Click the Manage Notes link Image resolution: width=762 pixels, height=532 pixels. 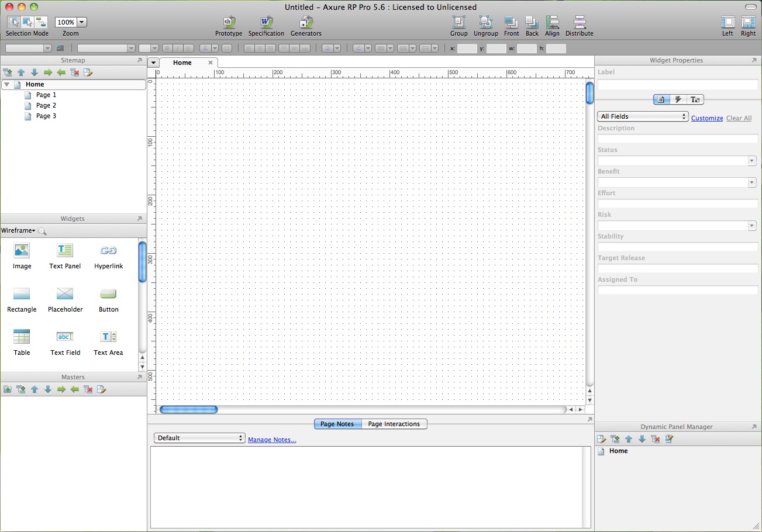(x=271, y=439)
